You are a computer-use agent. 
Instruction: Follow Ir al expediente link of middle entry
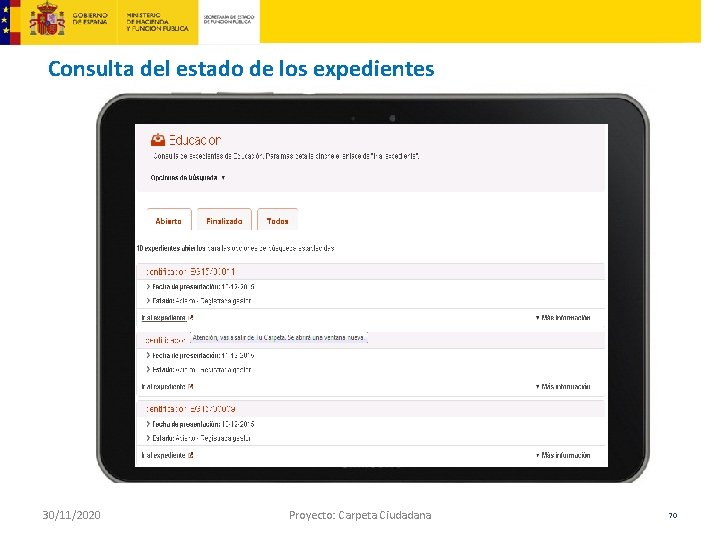click(x=163, y=387)
